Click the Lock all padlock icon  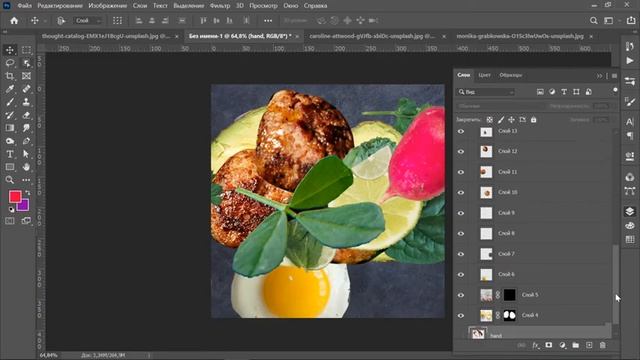(533, 120)
